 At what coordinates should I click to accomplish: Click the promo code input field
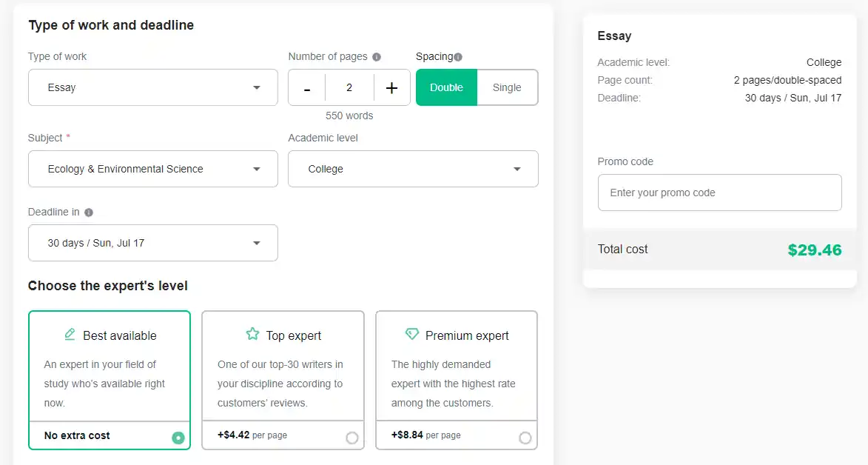click(x=720, y=193)
